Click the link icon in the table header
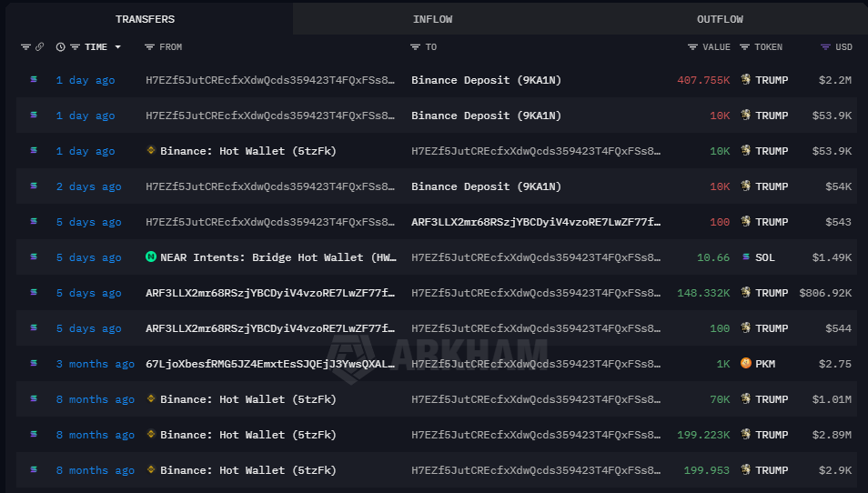Image resolution: width=868 pixels, height=493 pixels. click(x=39, y=46)
